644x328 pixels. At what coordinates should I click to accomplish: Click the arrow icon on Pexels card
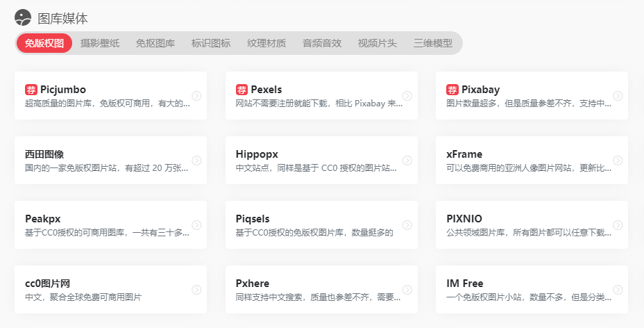pyautogui.click(x=407, y=96)
